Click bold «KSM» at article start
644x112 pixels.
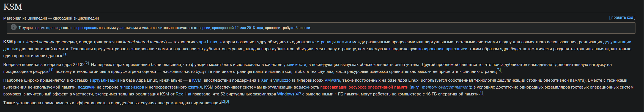pyautogui.click(x=8, y=42)
